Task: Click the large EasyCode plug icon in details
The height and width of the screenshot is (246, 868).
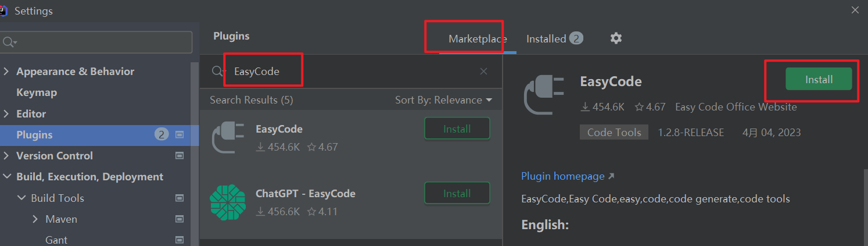Action: (544, 96)
